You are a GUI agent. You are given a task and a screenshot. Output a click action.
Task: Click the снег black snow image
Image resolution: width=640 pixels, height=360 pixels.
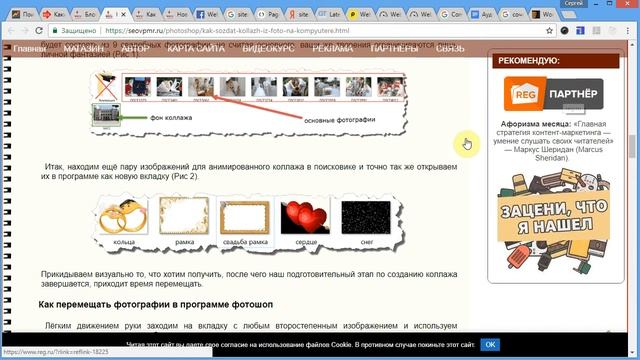[x=366, y=218]
